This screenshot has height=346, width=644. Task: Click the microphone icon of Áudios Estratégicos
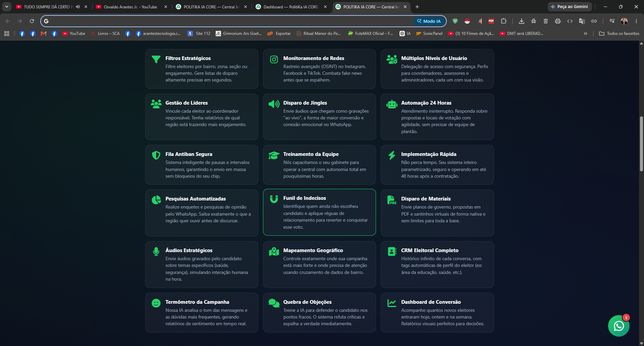pos(156,251)
